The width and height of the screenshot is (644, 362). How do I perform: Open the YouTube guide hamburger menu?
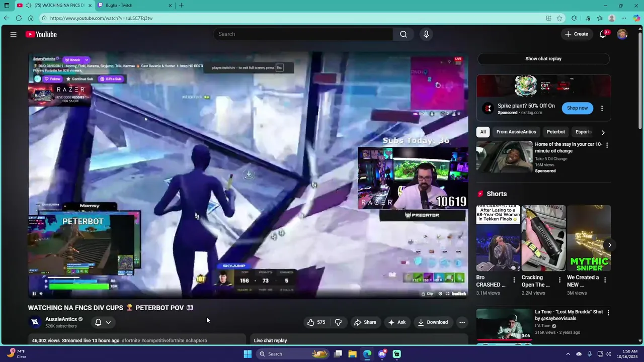[14, 34]
